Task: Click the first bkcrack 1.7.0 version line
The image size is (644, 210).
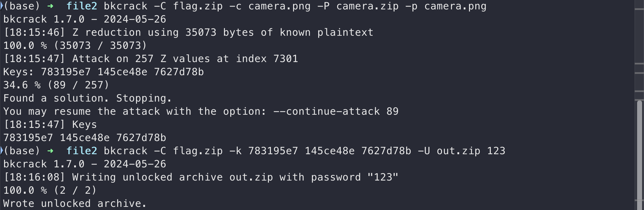Action: [x=85, y=19]
